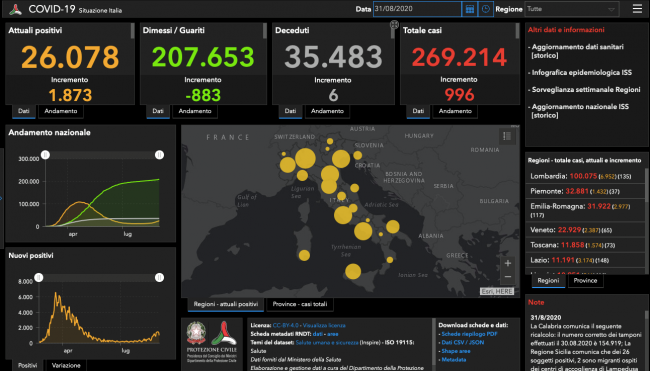The height and width of the screenshot is (371, 650).
Task: Switch to Province - casi totali map tab
Action: point(300,304)
